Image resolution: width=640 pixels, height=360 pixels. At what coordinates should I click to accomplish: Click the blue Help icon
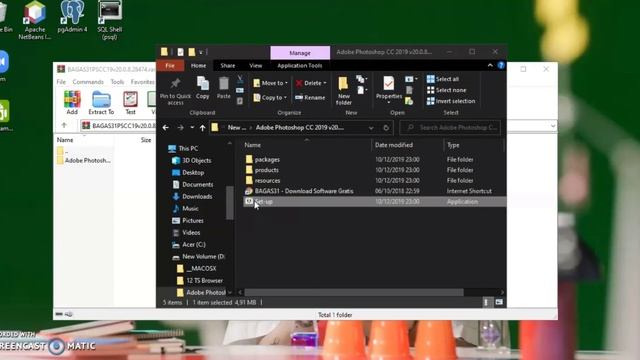(501, 65)
